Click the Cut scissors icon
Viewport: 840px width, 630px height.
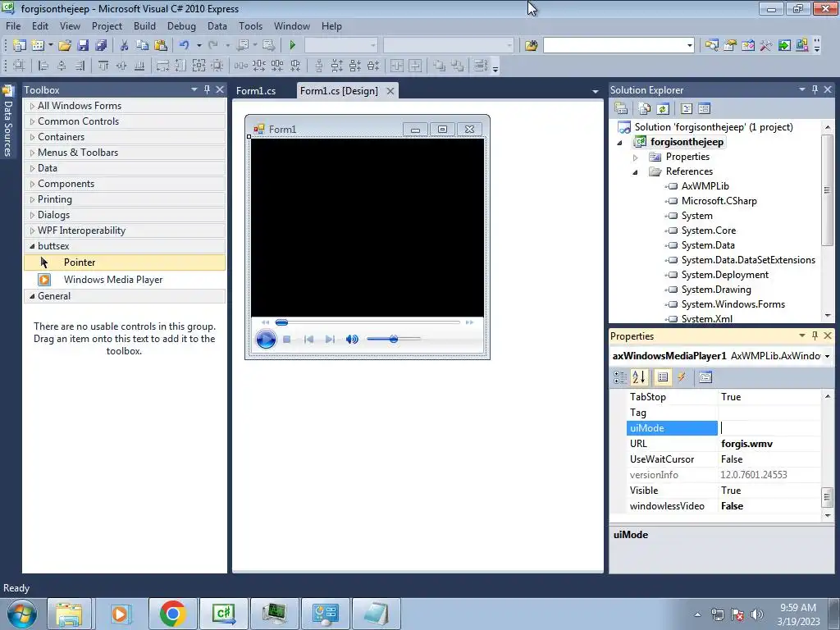click(x=125, y=46)
